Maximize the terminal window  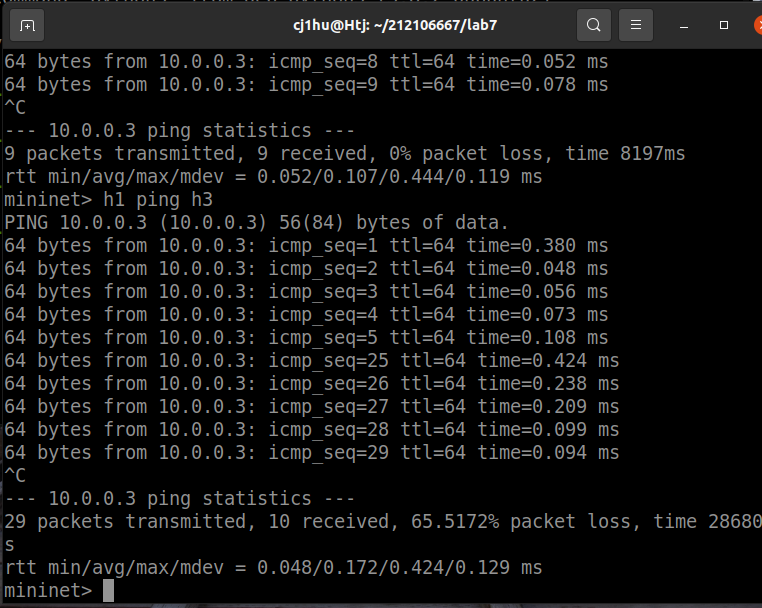[x=724, y=25]
